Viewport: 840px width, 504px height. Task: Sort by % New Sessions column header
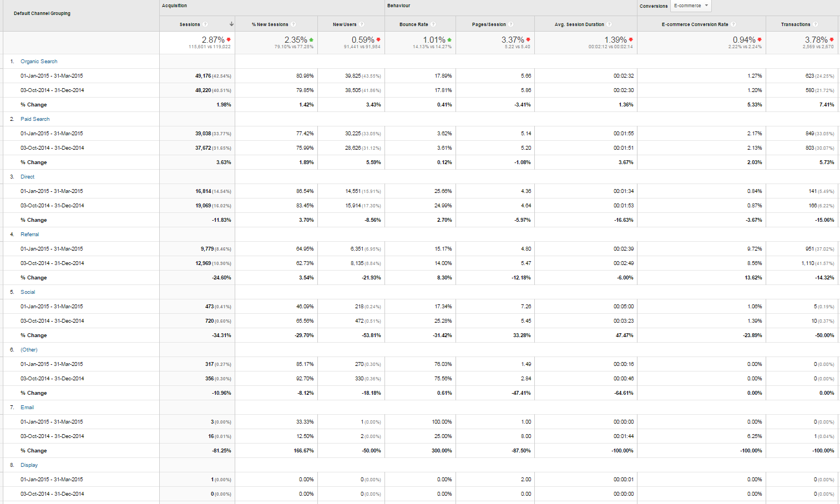pos(270,24)
